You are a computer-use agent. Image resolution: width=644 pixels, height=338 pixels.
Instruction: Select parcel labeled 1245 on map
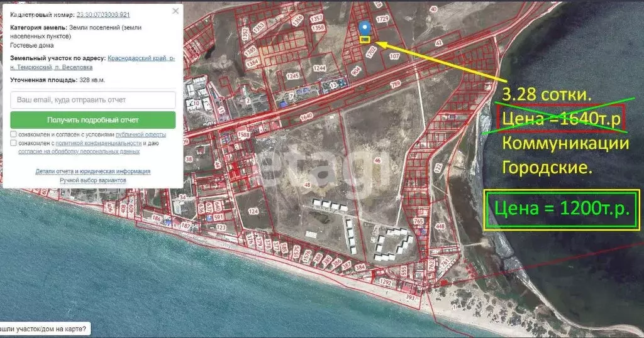coord(292,76)
